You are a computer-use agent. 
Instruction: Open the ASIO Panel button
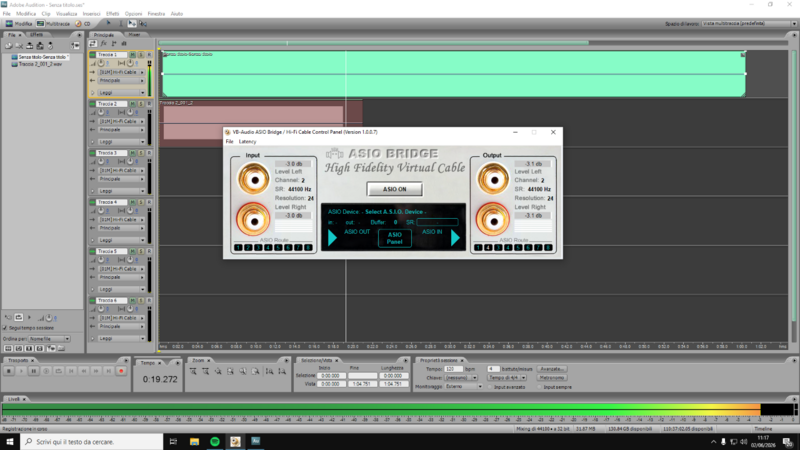pyautogui.click(x=394, y=238)
